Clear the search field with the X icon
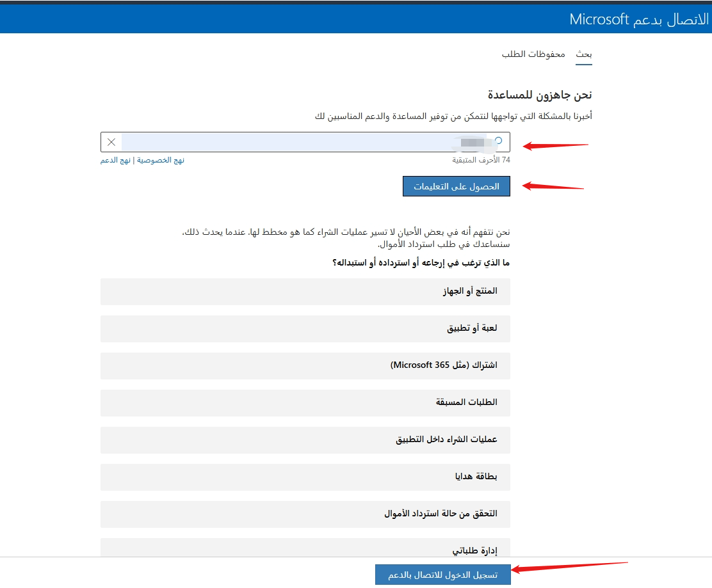 pyautogui.click(x=111, y=142)
